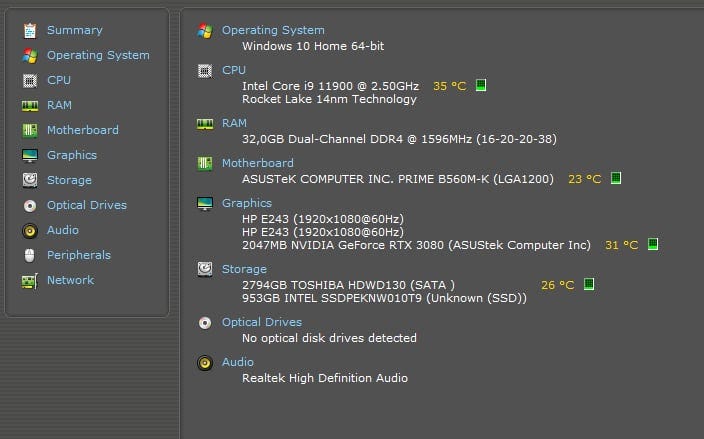Image resolution: width=704 pixels, height=439 pixels.
Task: Select Storage in the sidebar
Action: coord(69,180)
